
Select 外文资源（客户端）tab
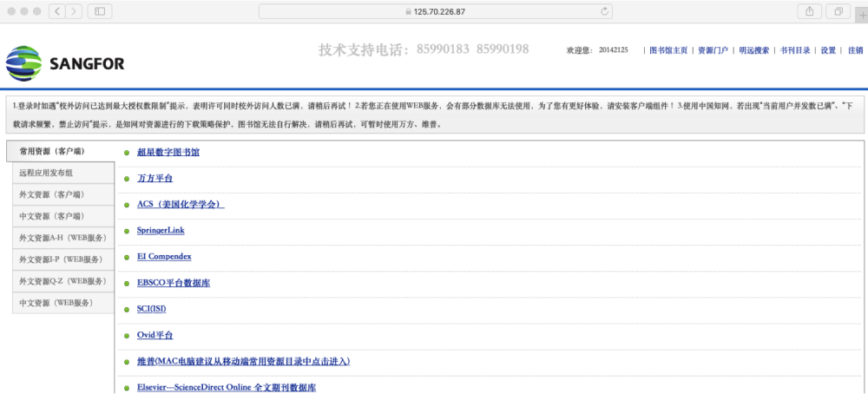[63, 194]
